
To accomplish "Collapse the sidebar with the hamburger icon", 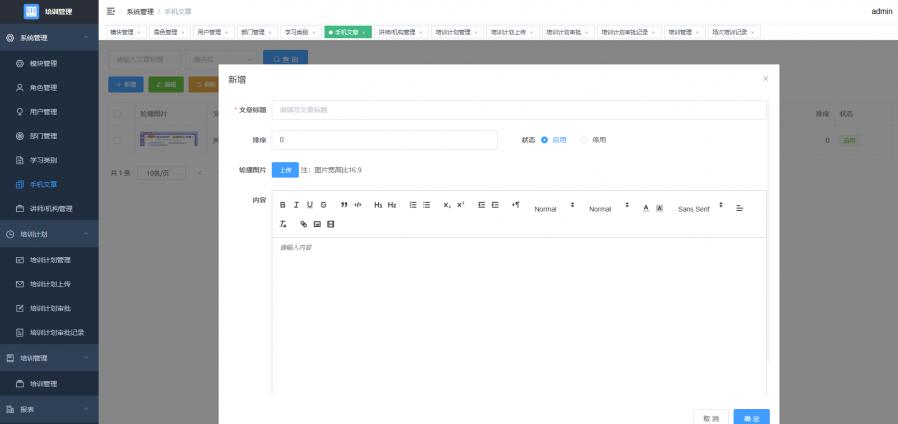I will [x=110, y=11].
